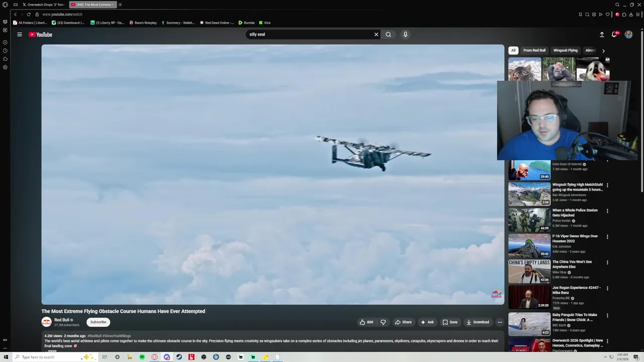This screenshot has width=644, height=362.
Task: Open Wingsuit flying High MelchStuhl video options
Action: 607,185
